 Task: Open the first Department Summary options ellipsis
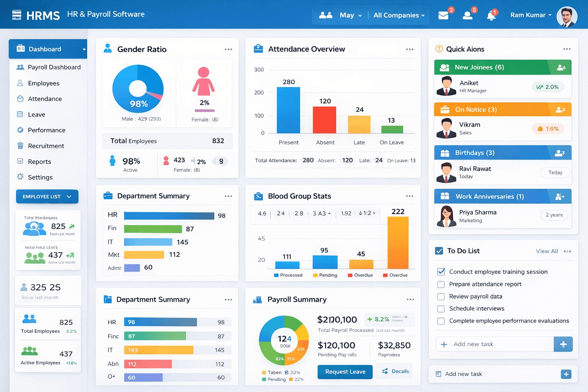pyautogui.click(x=229, y=196)
